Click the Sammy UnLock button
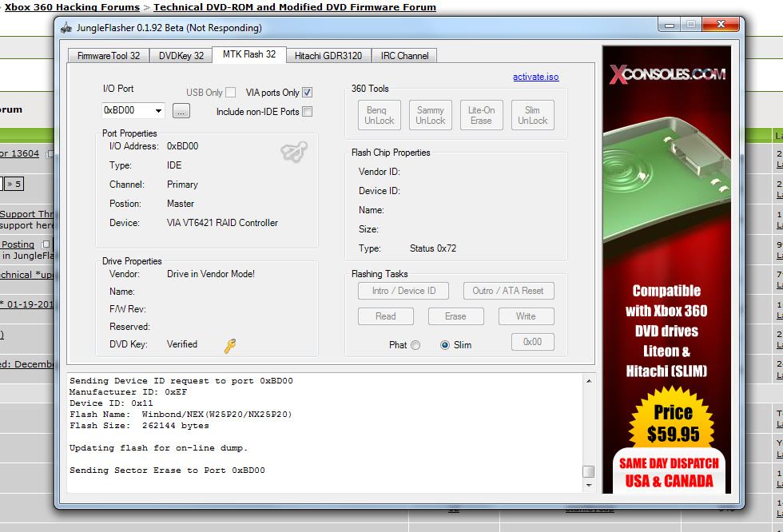Viewport: 783px width, 532px height. pos(431,115)
